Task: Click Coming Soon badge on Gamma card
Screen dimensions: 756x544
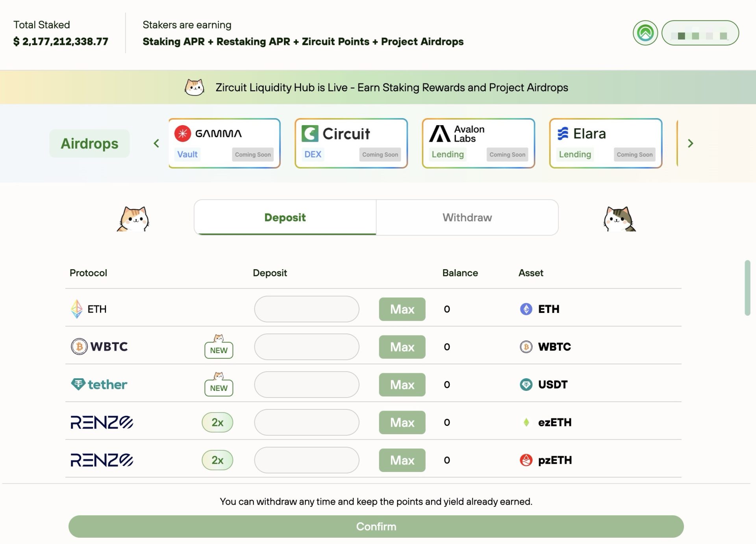Action: 253,155
